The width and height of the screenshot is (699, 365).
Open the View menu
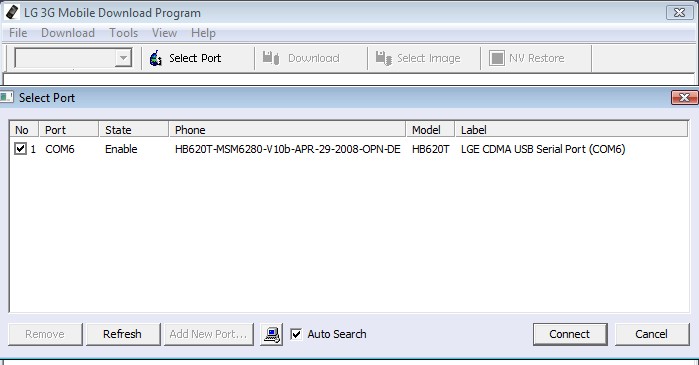[164, 33]
